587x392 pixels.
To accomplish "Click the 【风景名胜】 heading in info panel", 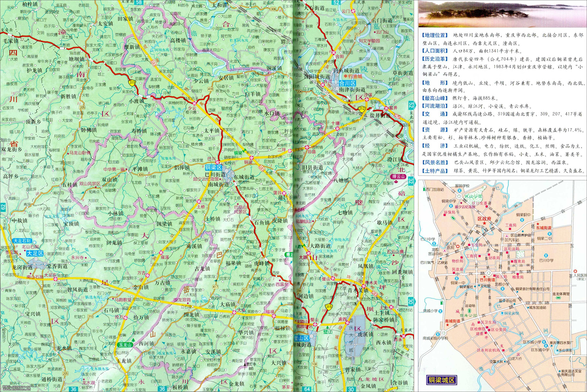I will [435, 163].
